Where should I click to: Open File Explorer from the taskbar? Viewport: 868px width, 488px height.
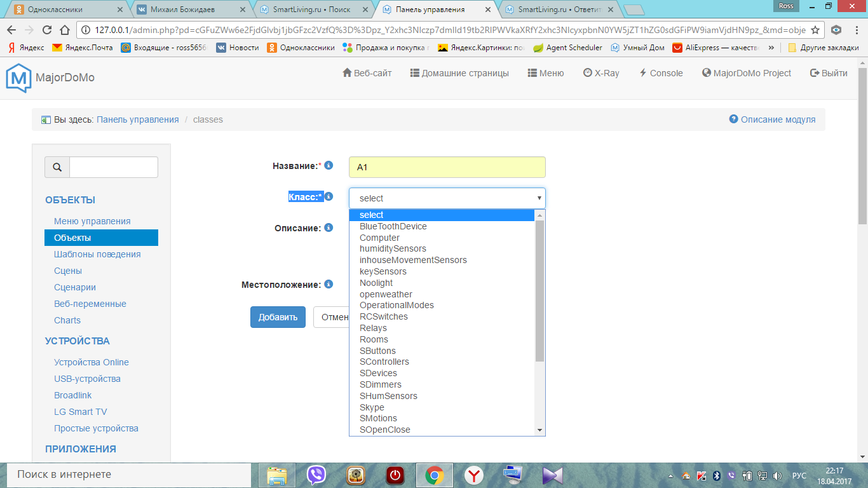(x=277, y=475)
